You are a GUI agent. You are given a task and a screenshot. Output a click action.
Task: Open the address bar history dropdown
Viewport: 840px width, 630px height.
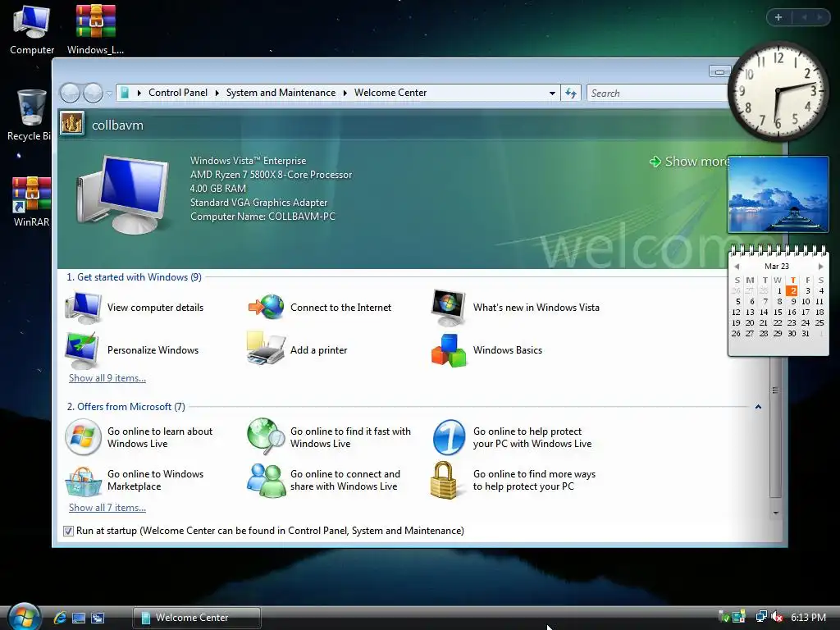[x=552, y=94]
